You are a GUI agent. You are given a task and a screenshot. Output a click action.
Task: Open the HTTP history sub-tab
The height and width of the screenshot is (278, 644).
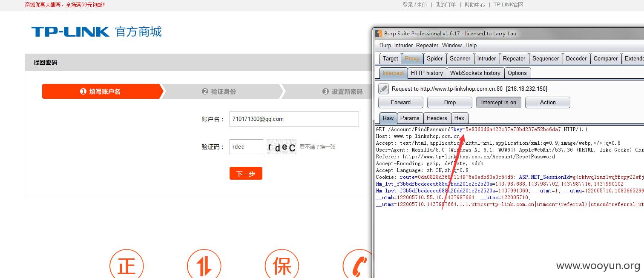pyautogui.click(x=427, y=73)
